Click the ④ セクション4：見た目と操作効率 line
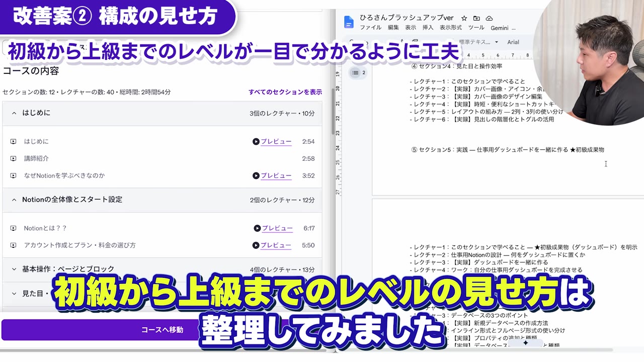 457,66
